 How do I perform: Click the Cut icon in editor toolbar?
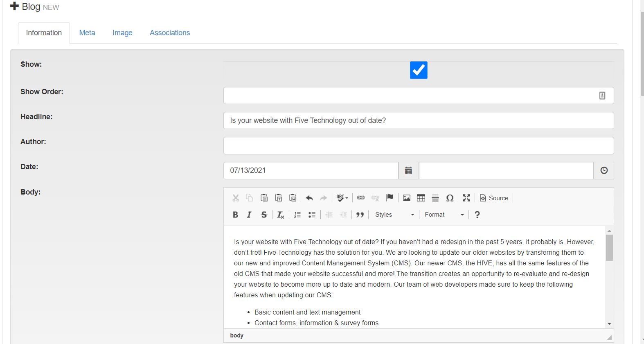pos(236,198)
